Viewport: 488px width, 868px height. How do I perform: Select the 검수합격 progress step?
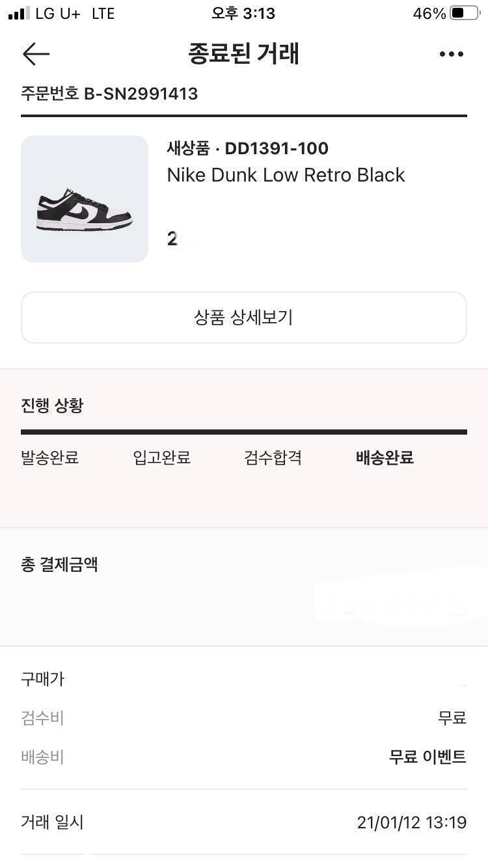coord(273,457)
